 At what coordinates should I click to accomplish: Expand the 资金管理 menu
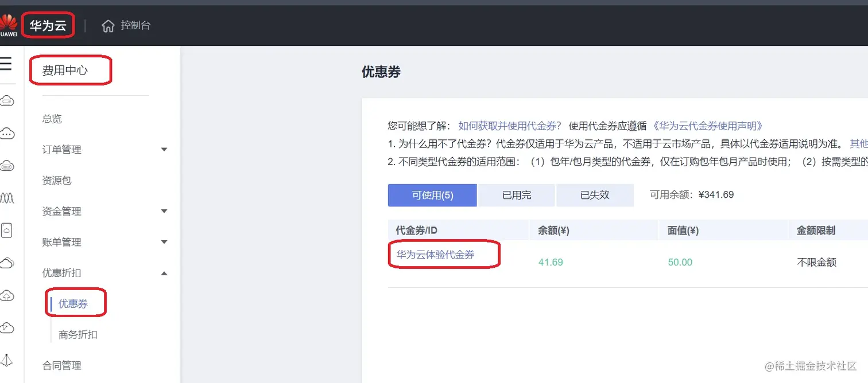coord(106,212)
